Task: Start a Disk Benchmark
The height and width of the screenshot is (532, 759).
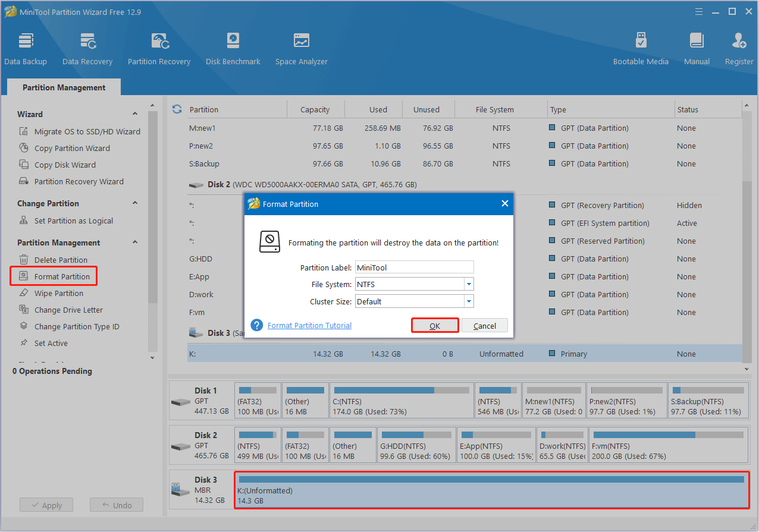Action: tap(233, 48)
